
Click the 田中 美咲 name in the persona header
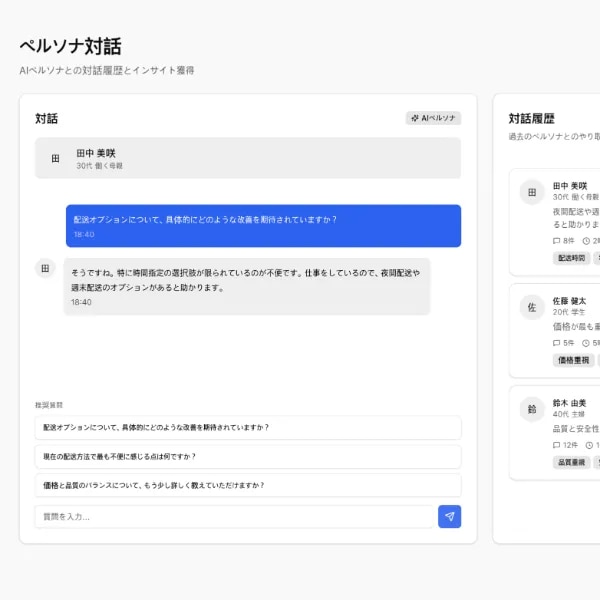coord(96,153)
